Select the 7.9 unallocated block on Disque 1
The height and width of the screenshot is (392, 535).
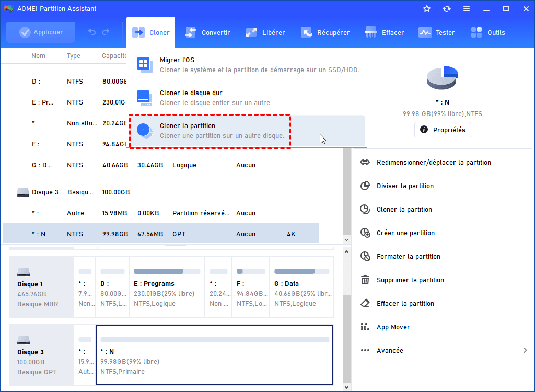[85, 287]
